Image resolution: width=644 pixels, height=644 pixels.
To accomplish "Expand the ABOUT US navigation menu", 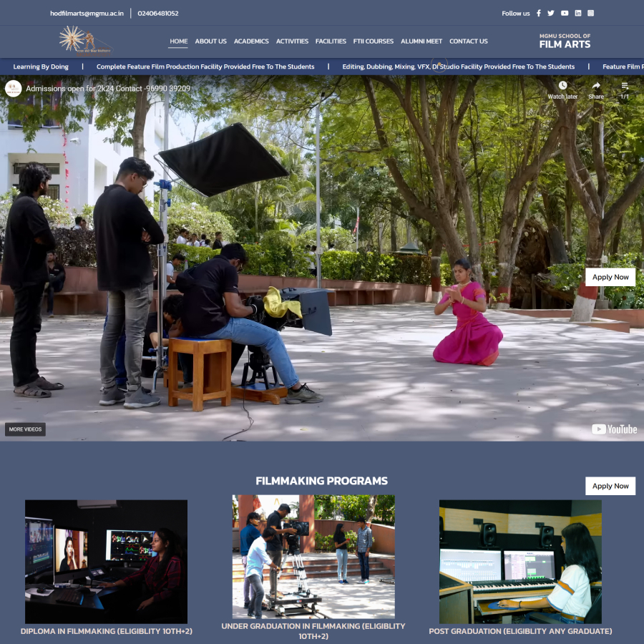I will [210, 42].
